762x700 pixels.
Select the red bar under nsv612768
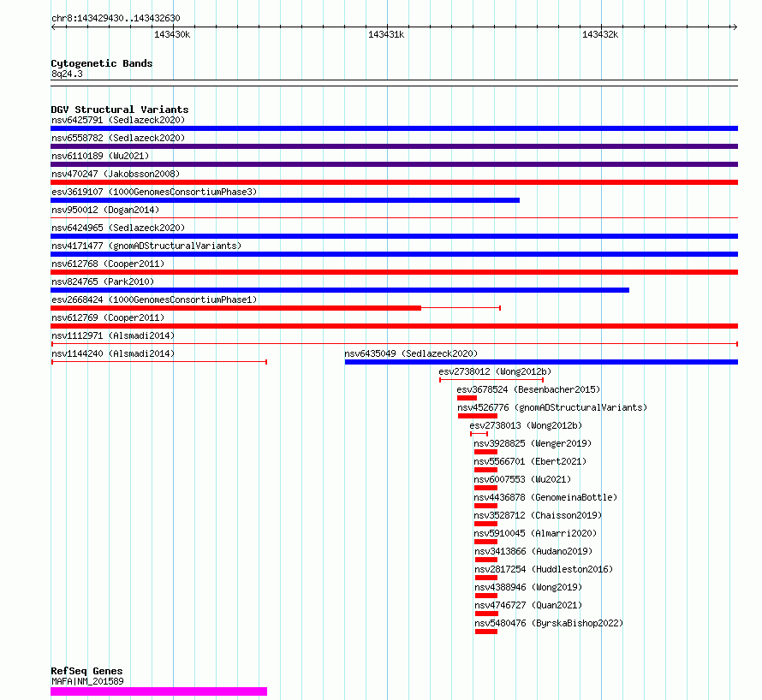pyautogui.click(x=394, y=272)
